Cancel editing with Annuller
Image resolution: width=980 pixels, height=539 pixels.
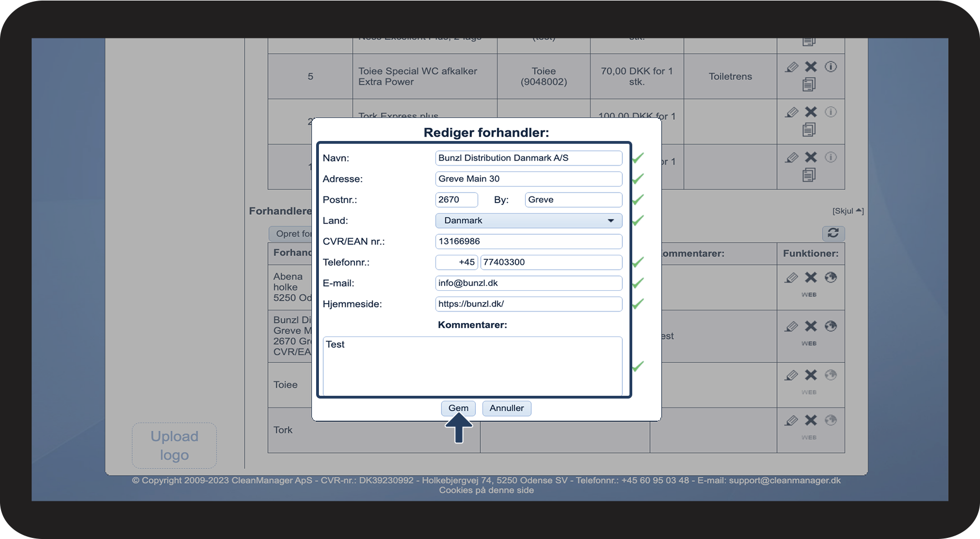506,408
